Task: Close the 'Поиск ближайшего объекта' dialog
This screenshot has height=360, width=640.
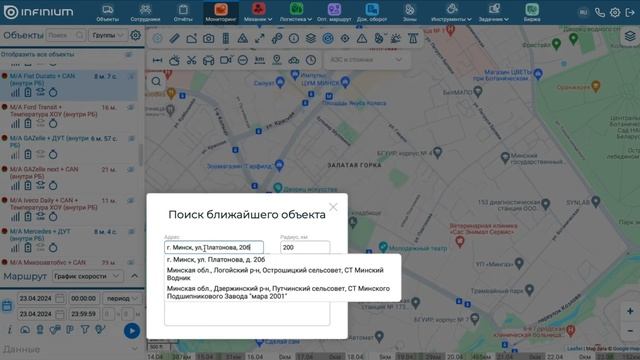Action: [333, 207]
